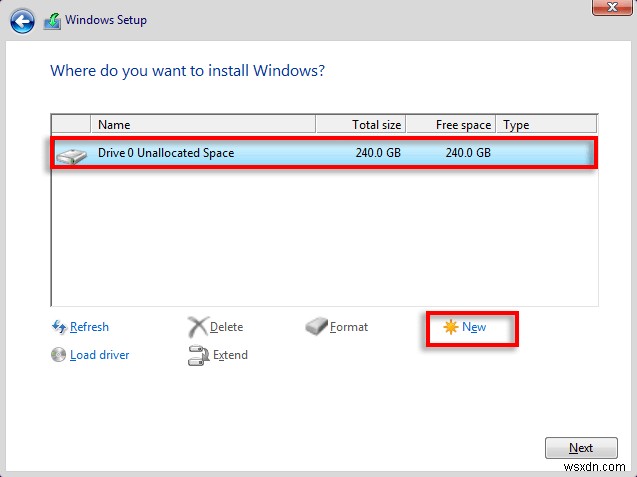Choose the Extend link
The height and width of the screenshot is (477, 637).
click(x=230, y=355)
